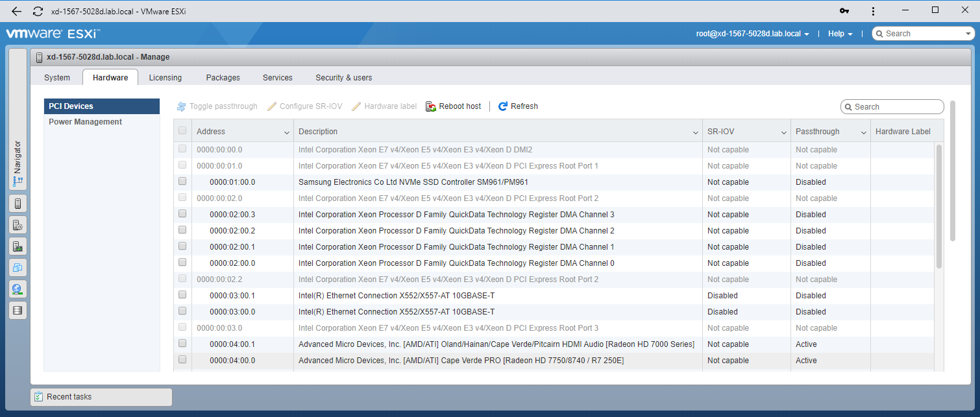The height and width of the screenshot is (417, 980).
Task: Select the PCI Express Root Port 3 description
Action: [x=448, y=328]
